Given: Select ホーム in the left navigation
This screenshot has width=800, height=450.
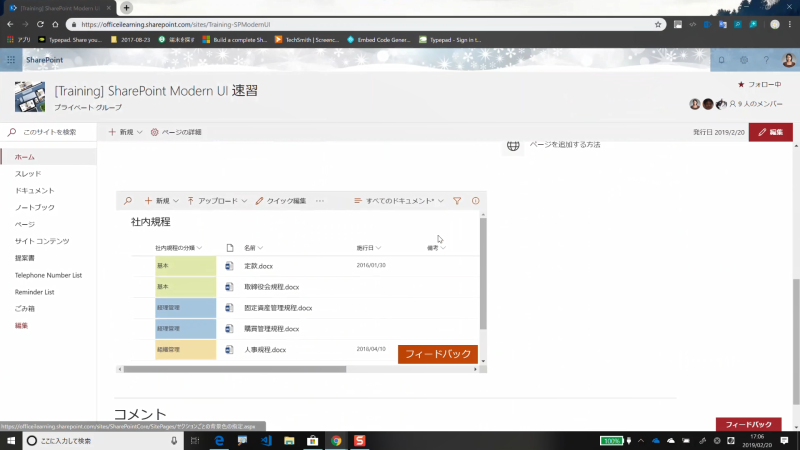Looking at the screenshot, I should (x=24, y=157).
